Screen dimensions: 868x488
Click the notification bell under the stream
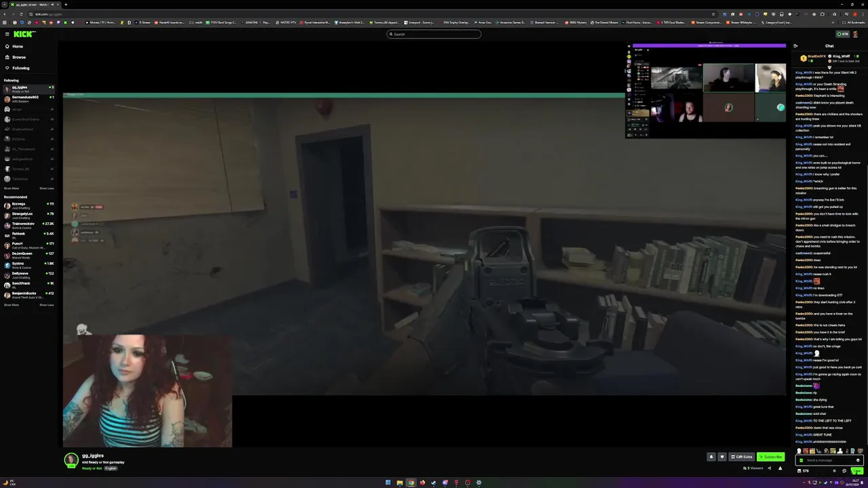pos(711,457)
